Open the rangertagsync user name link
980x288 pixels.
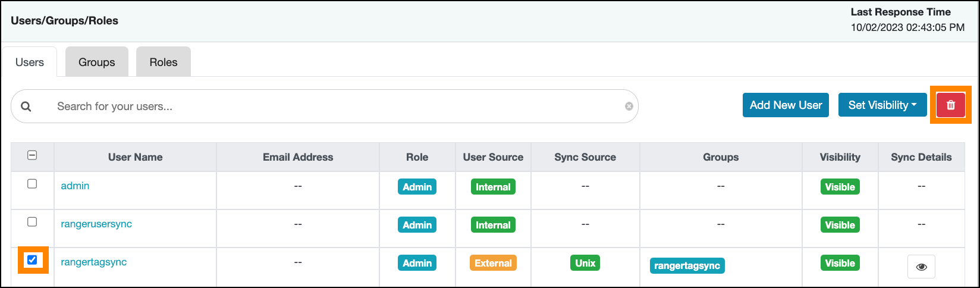(x=93, y=262)
